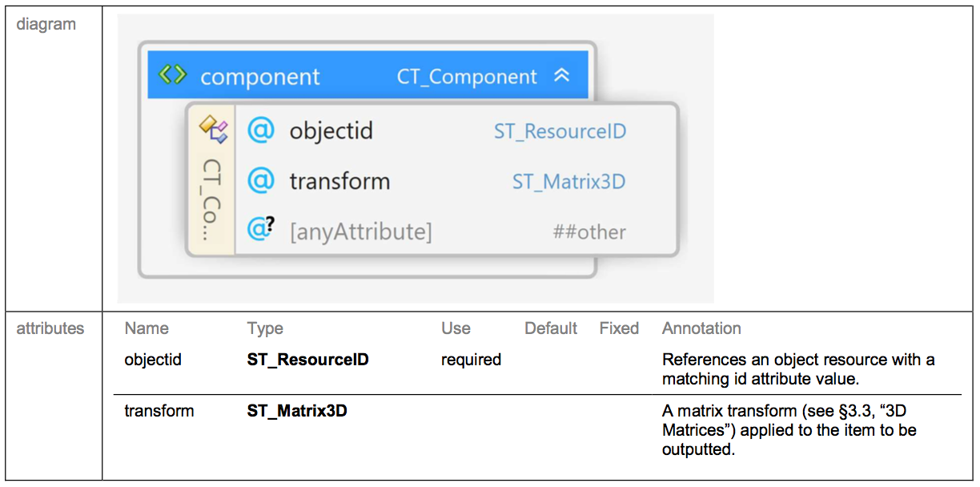980x487 pixels.
Task: Open the ST_ResourceID type in the diagram
Action: [560, 131]
